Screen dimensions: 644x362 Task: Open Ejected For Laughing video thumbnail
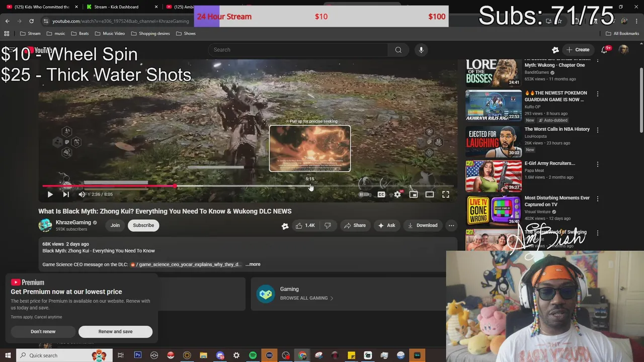click(494, 142)
